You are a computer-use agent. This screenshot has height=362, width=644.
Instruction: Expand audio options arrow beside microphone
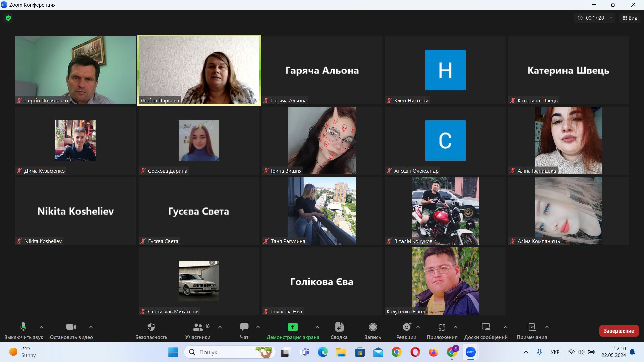click(41, 327)
